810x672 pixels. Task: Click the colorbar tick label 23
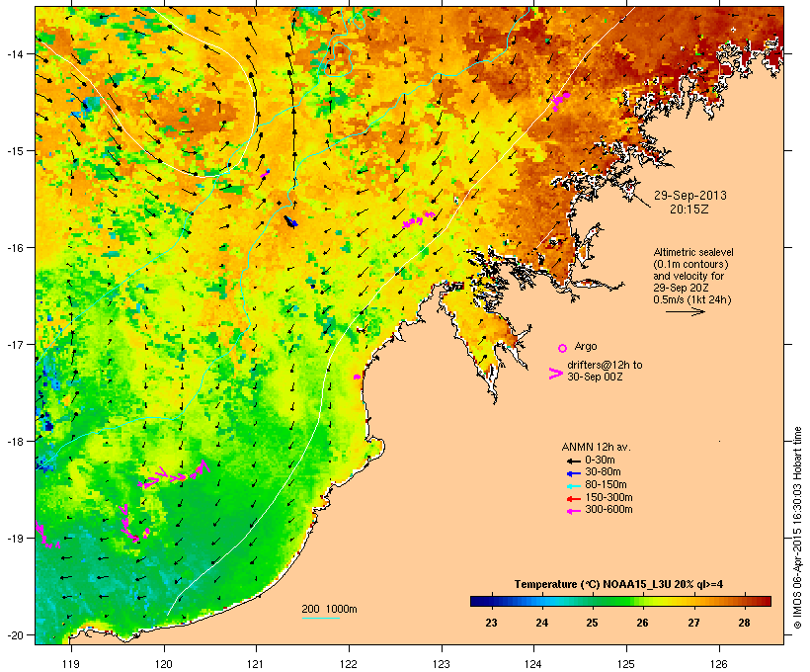click(x=491, y=623)
